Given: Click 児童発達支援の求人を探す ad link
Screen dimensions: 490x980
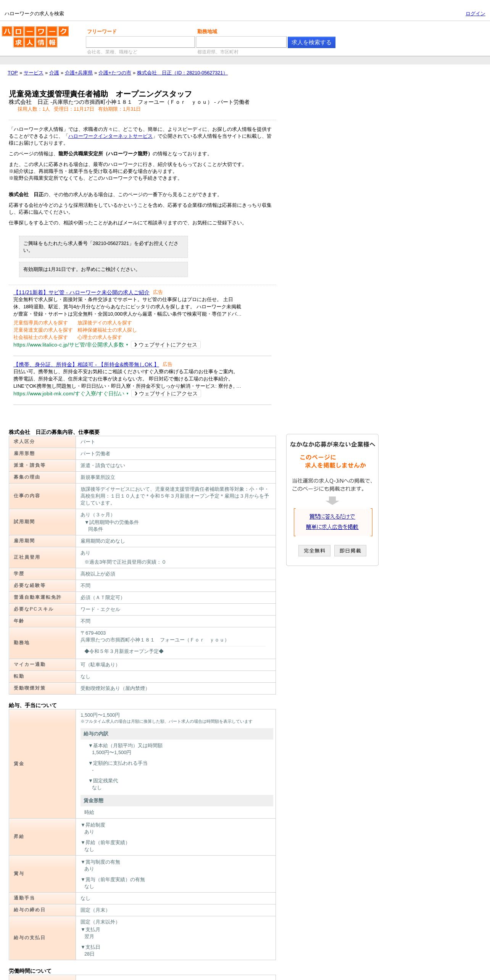Looking at the screenshot, I should click(43, 330).
